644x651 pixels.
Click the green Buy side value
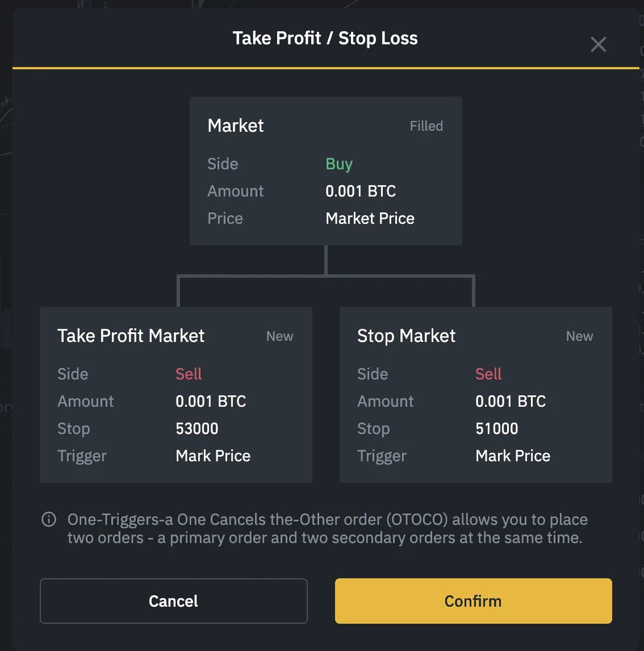pyautogui.click(x=339, y=164)
